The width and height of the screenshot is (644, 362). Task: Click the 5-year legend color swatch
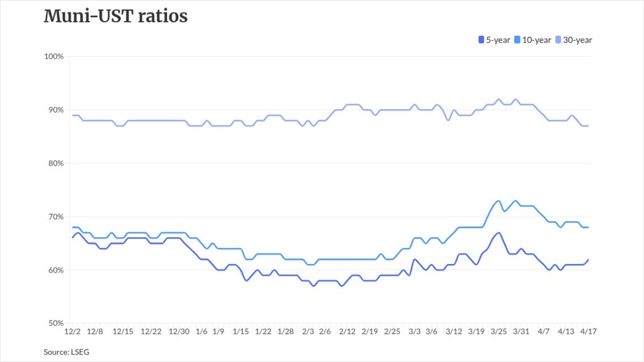481,40
